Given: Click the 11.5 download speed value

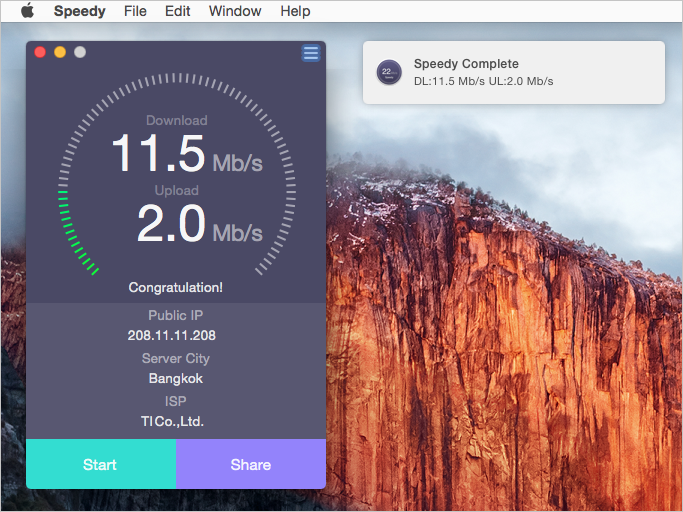Looking at the screenshot, I should click(158, 153).
